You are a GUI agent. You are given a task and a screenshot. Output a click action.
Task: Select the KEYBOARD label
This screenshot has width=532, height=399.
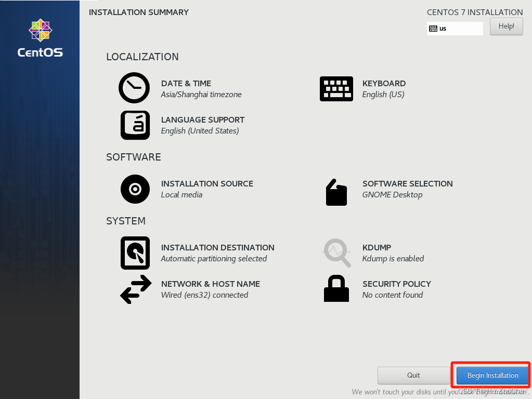click(384, 84)
